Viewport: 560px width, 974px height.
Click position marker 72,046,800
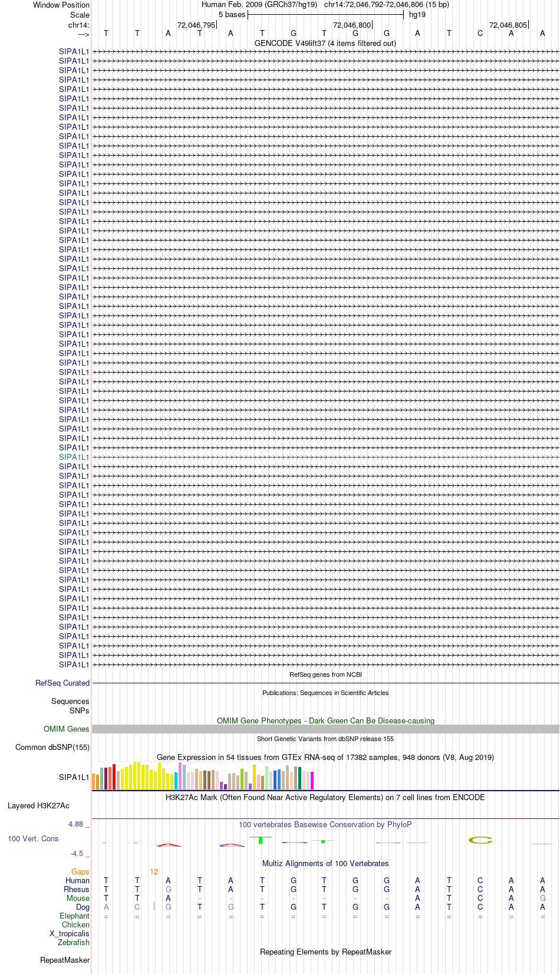click(x=352, y=25)
